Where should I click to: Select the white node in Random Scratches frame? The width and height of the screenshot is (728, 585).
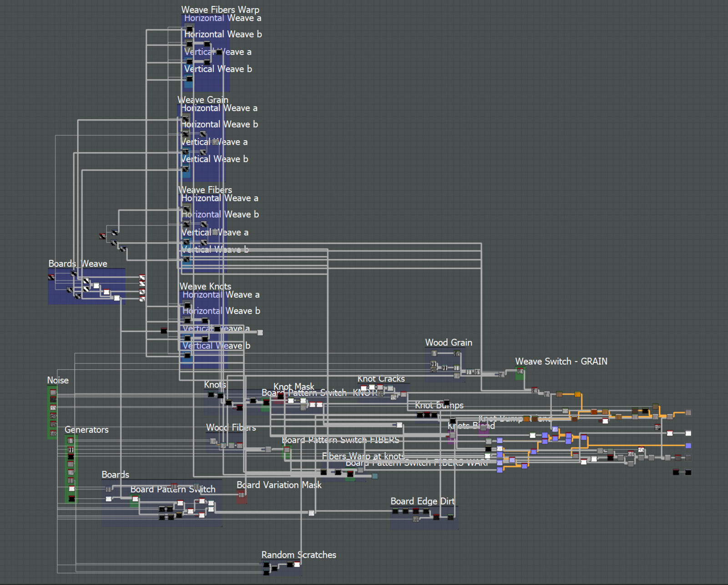(x=297, y=565)
